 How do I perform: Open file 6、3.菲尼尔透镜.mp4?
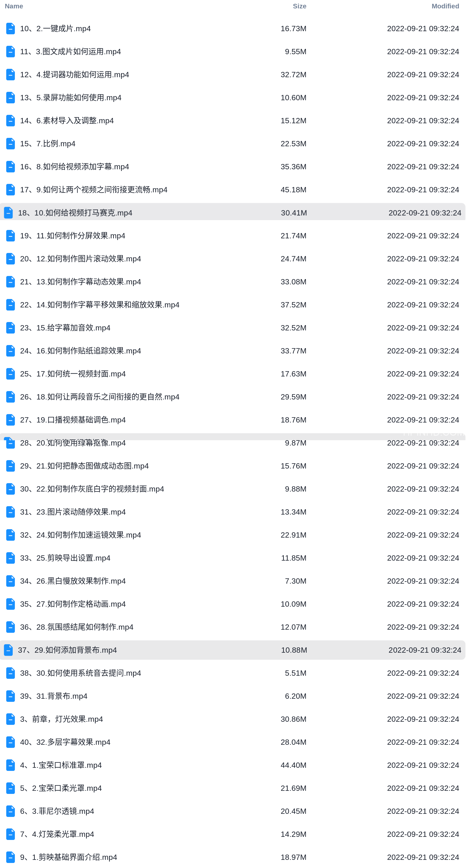coord(57,811)
